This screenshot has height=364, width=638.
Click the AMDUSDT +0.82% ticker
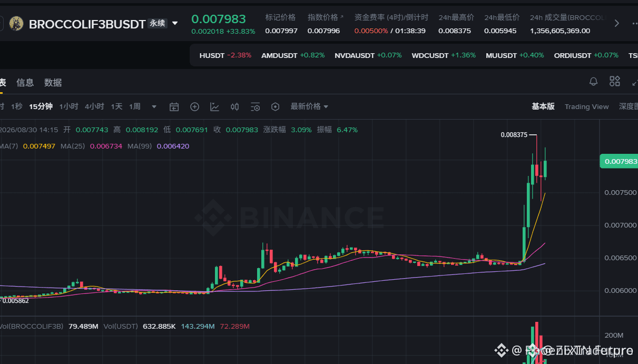coord(293,55)
